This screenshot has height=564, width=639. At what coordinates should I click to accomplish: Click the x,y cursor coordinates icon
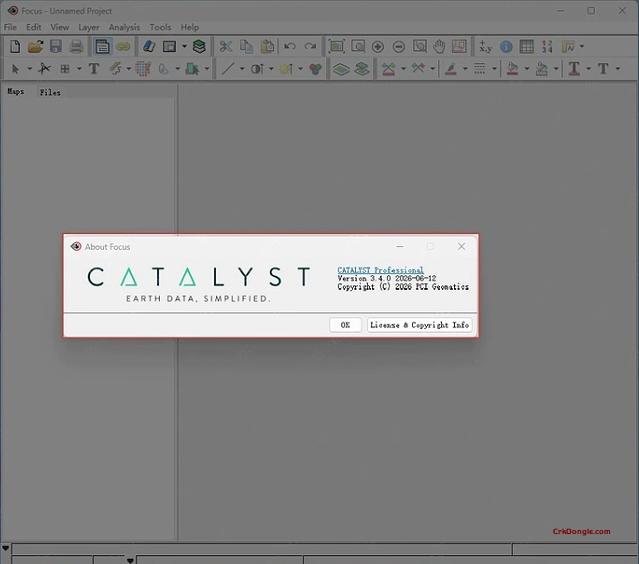[x=485, y=46]
